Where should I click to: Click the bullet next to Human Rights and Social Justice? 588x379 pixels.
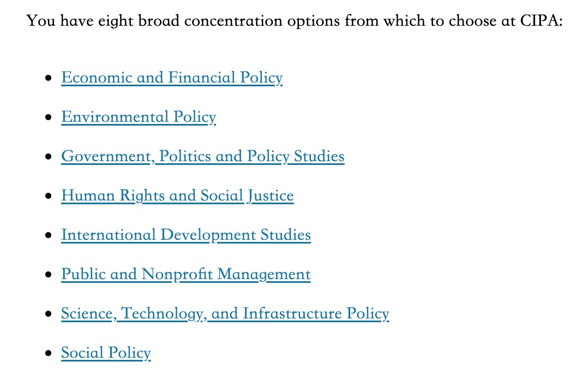(x=48, y=196)
